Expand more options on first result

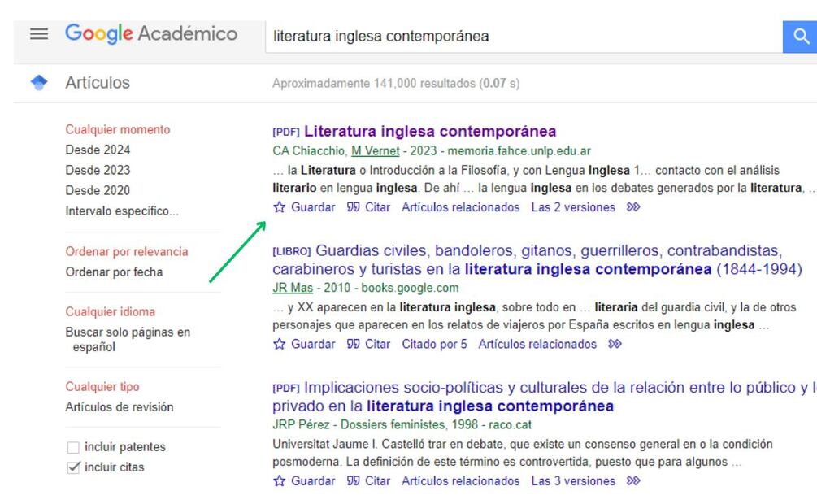click(634, 207)
